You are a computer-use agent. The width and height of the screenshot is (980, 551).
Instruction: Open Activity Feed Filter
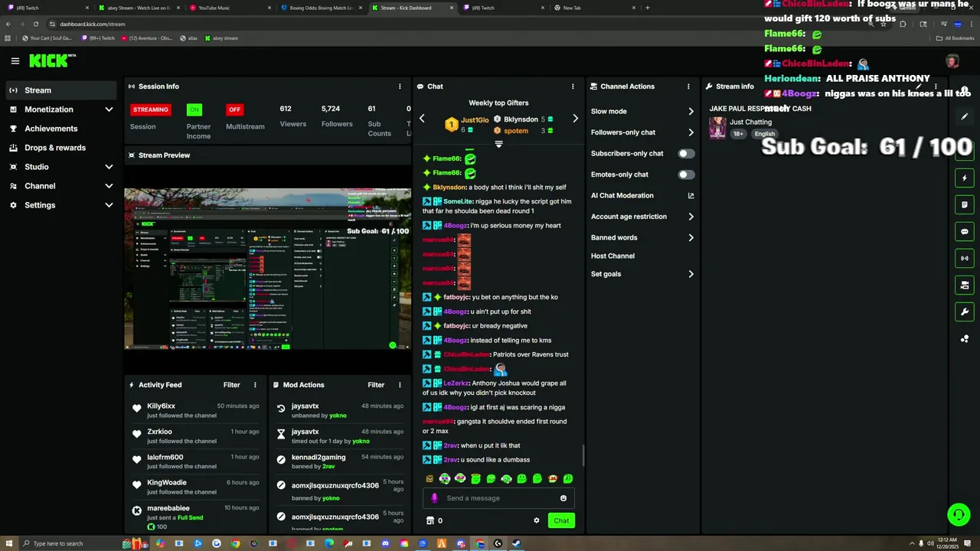click(x=231, y=385)
